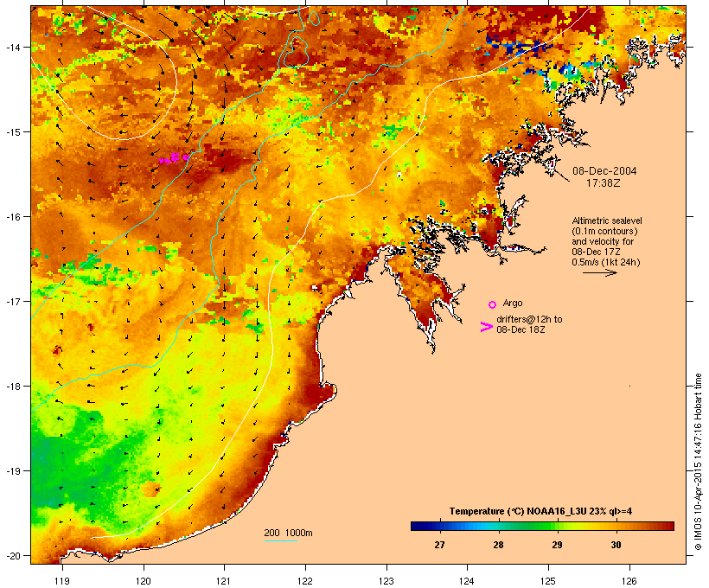Click the colorbar tick label 27

pyautogui.click(x=439, y=545)
